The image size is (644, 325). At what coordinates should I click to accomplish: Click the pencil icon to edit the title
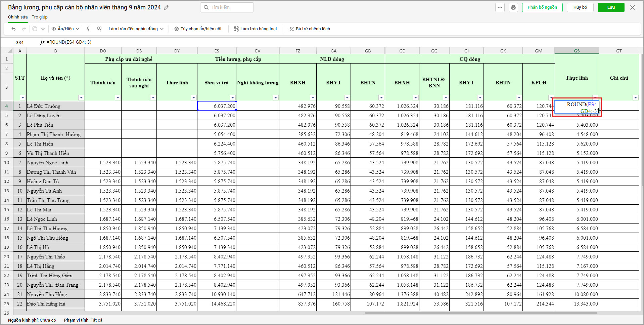pyautogui.click(x=166, y=7)
